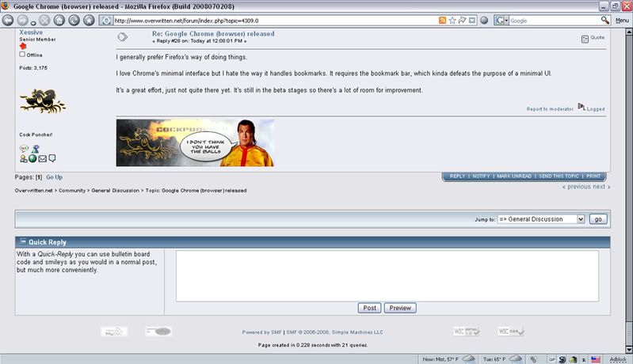The image size is (633, 364).
Task: Click the vertical scrollbar down arrow
Action: pos(629,350)
